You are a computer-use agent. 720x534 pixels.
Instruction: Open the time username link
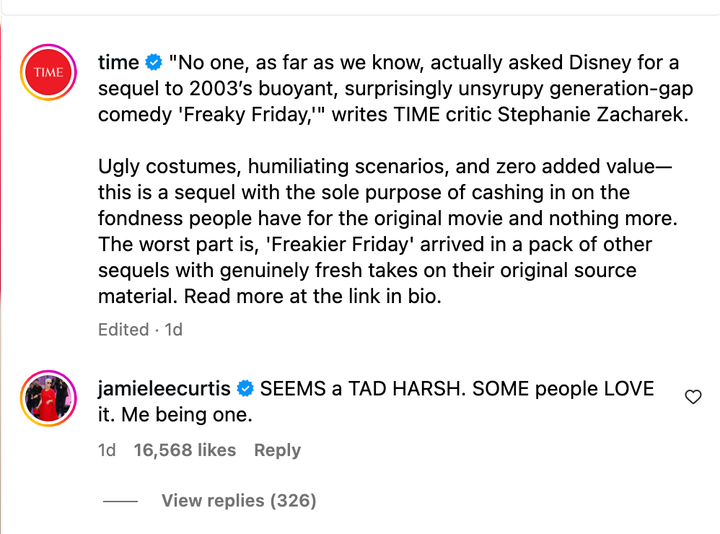pyautogui.click(x=118, y=63)
